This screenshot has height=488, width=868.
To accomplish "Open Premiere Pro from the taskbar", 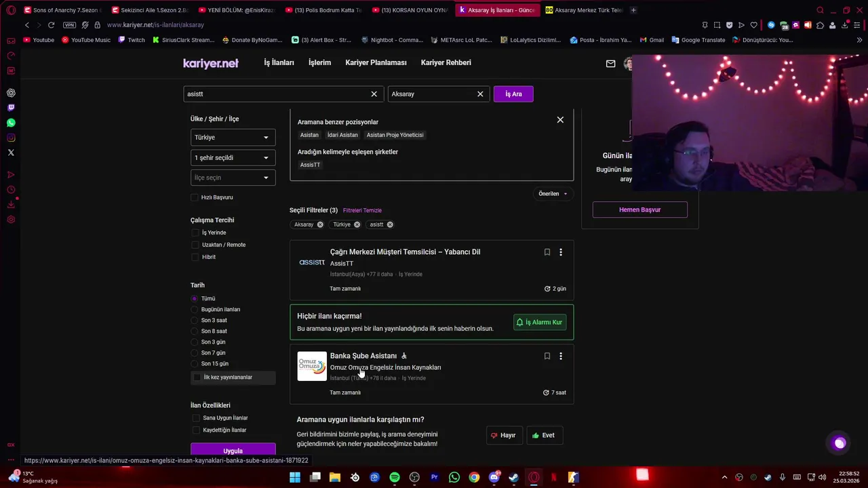I will (434, 477).
